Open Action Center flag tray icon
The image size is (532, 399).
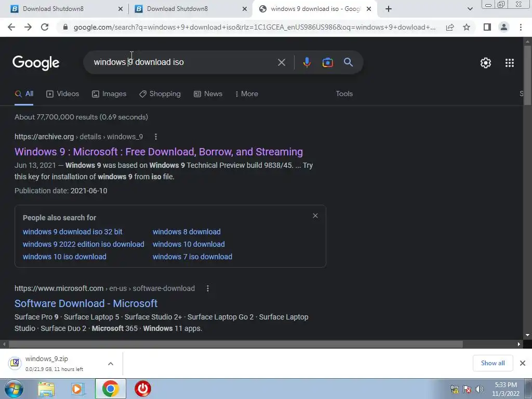coord(467,389)
